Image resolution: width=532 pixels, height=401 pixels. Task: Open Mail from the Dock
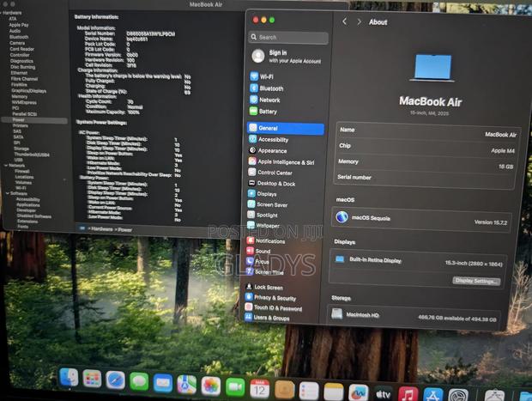tap(163, 383)
